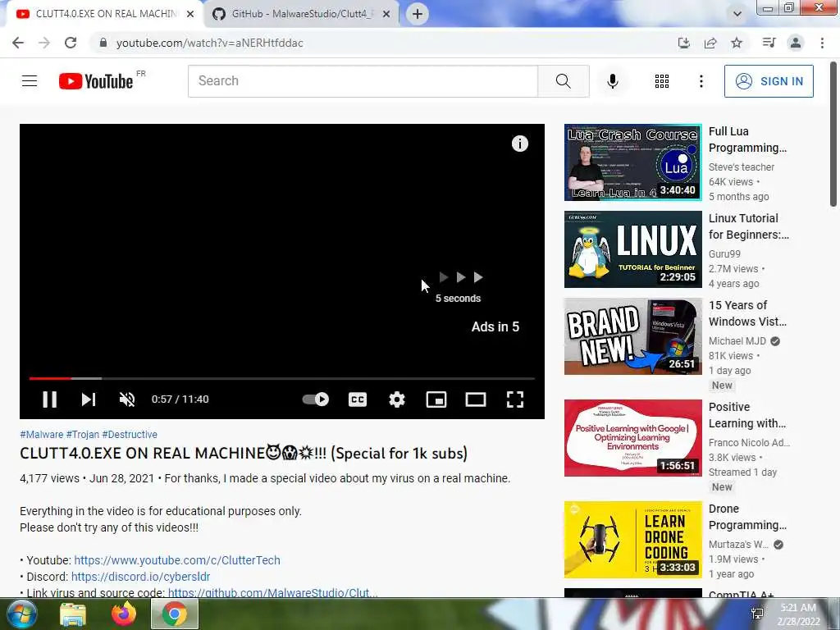Close the YouTube tab
The image size is (840, 630).
tap(190, 14)
